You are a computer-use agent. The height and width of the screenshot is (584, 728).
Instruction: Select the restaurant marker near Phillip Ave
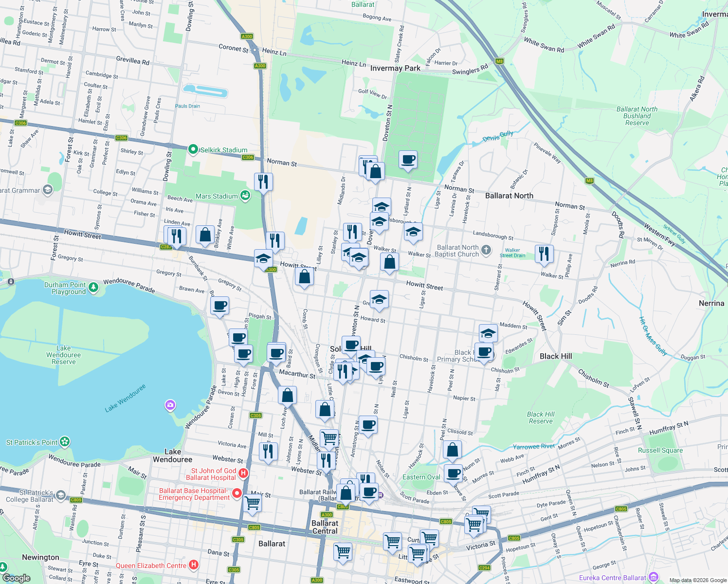(x=544, y=255)
